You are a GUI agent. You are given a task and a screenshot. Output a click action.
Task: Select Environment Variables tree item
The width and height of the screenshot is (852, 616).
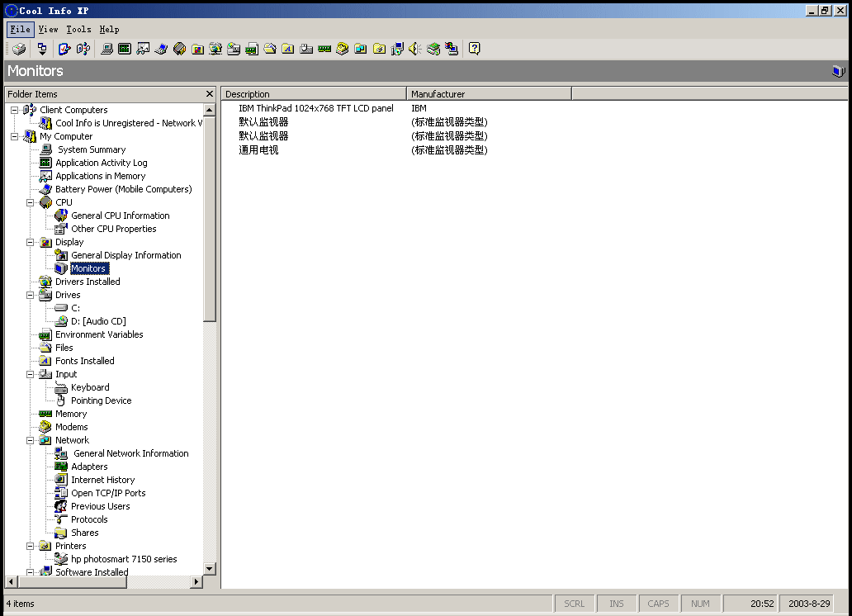(x=99, y=334)
